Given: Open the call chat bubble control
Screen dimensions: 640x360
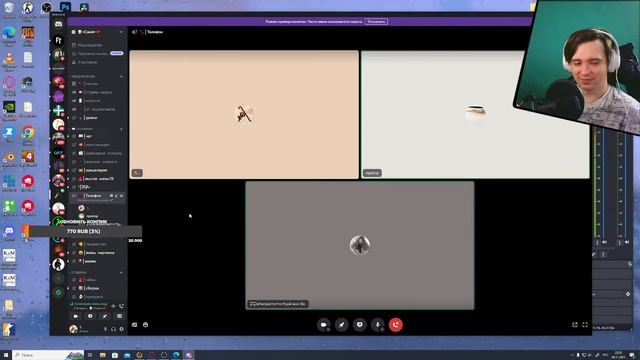Looking at the screenshot, I should point(360,325).
